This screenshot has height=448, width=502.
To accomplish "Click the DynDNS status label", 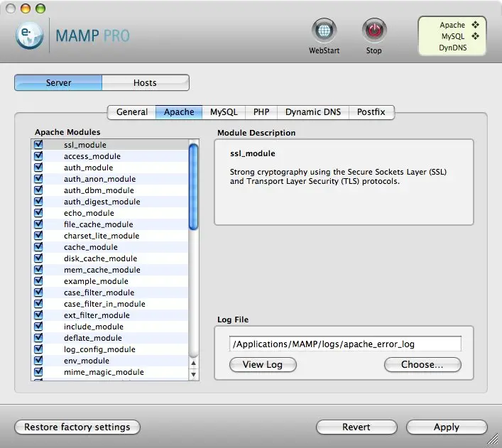I will coord(453,48).
